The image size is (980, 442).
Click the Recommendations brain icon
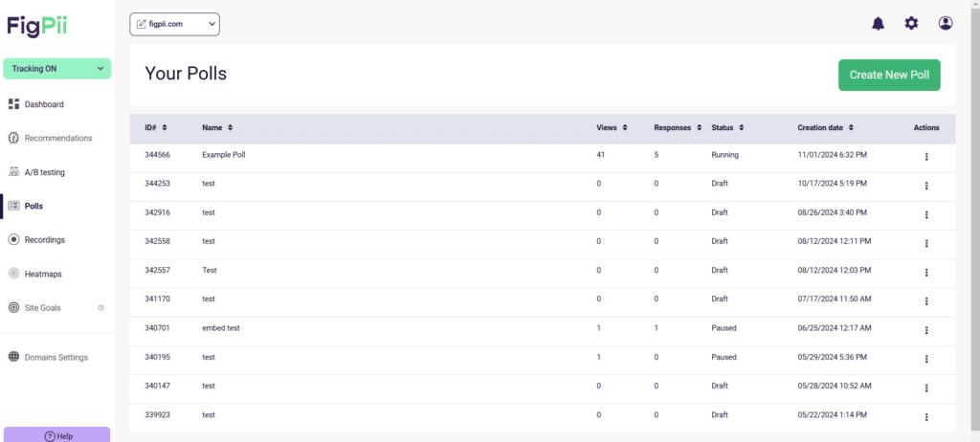(13, 138)
